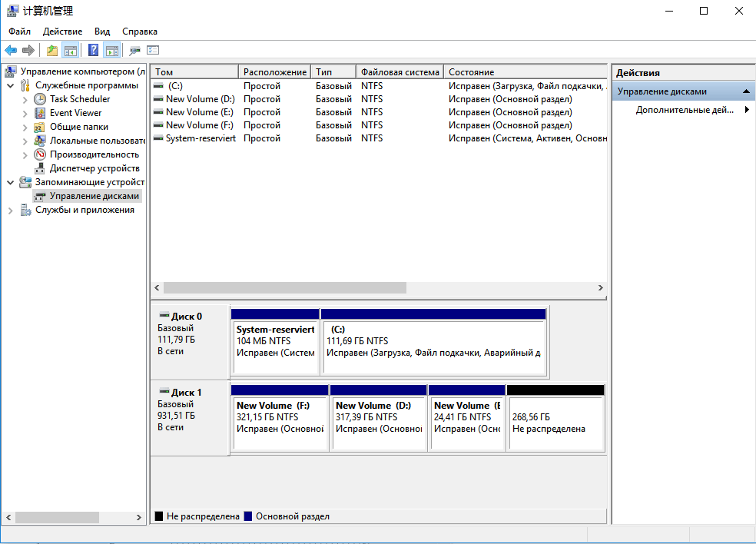756x544 pixels.
Task: Click the disk rescan toolbar icon
Action: 135,51
